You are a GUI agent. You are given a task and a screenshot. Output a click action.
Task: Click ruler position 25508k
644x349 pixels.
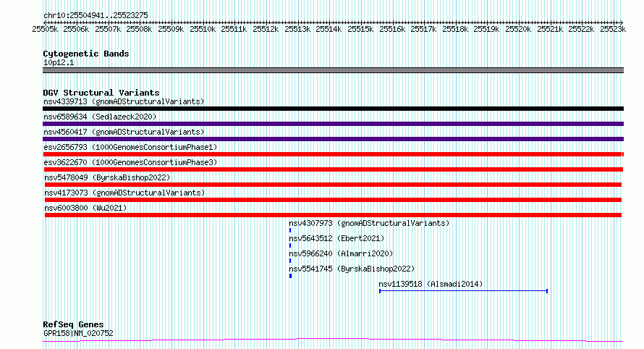click(139, 29)
